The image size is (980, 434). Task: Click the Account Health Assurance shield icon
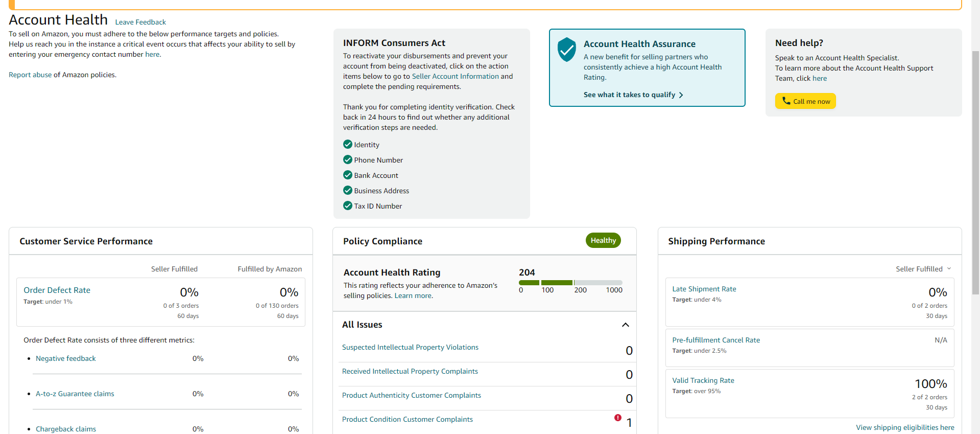[566, 49]
